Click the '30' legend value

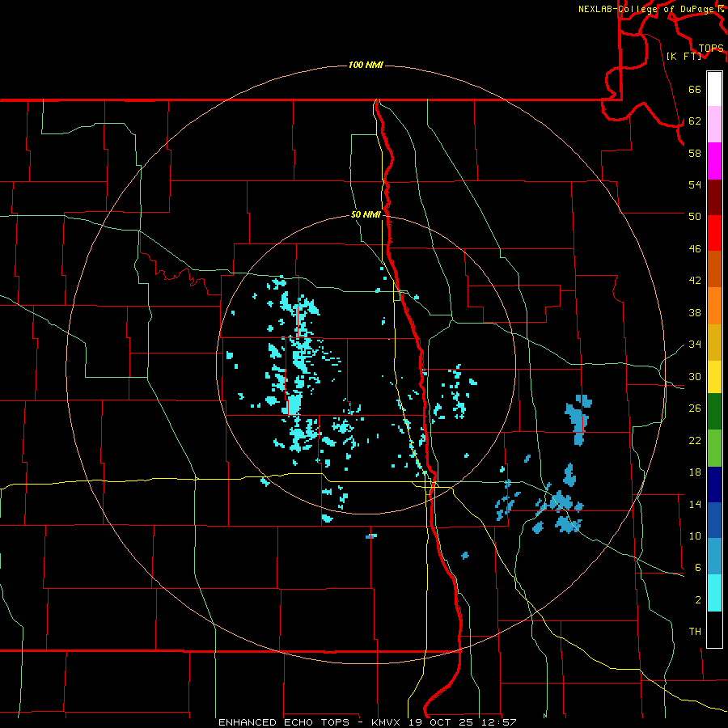tap(695, 376)
